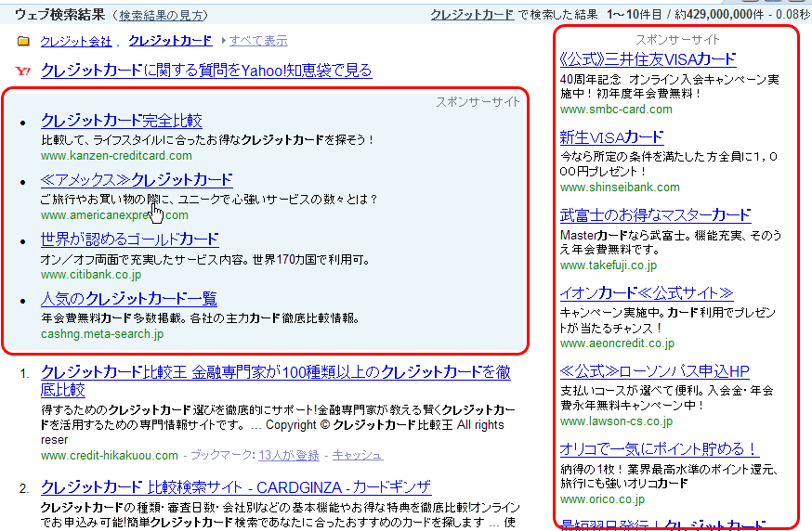This screenshot has width=812, height=531.
Task: Open sponsored link クレジットカード完全比較
Action: pos(122,121)
